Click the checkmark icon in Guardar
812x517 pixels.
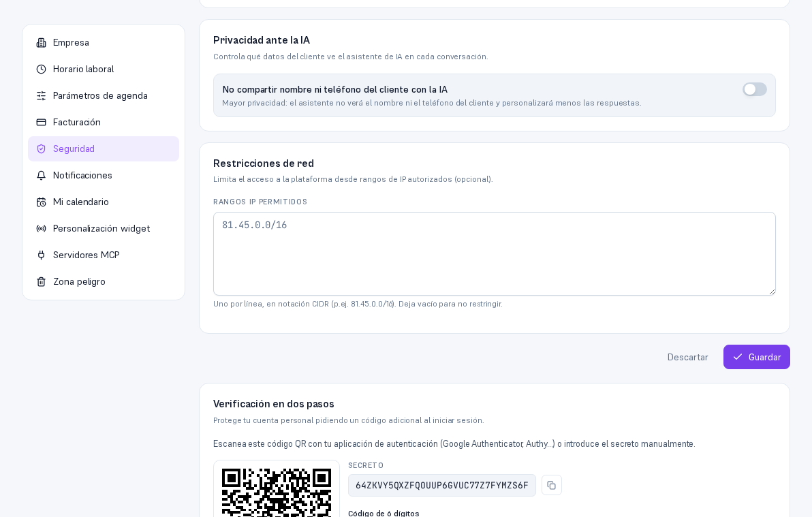click(x=738, y=357)
